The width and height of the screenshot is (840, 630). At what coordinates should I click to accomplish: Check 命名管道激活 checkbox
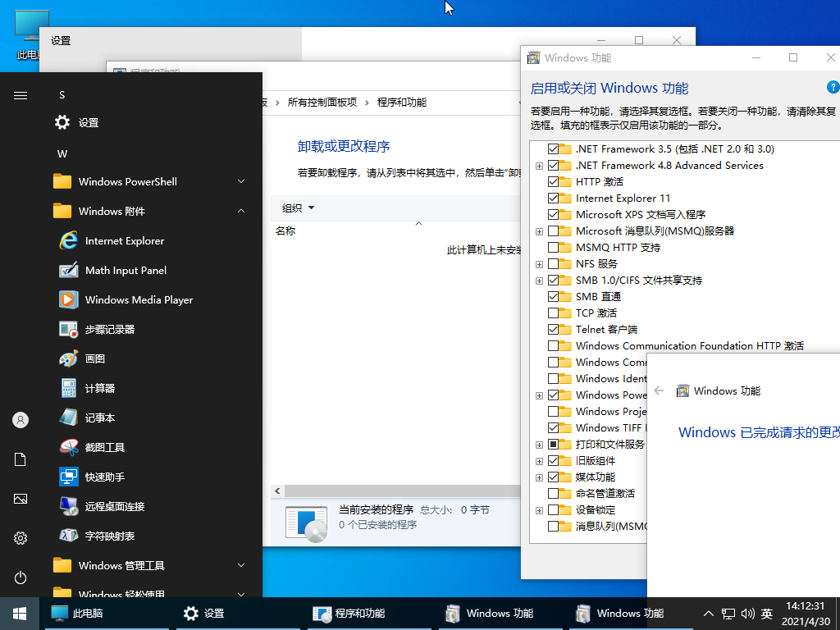click(x=553, y=493)
